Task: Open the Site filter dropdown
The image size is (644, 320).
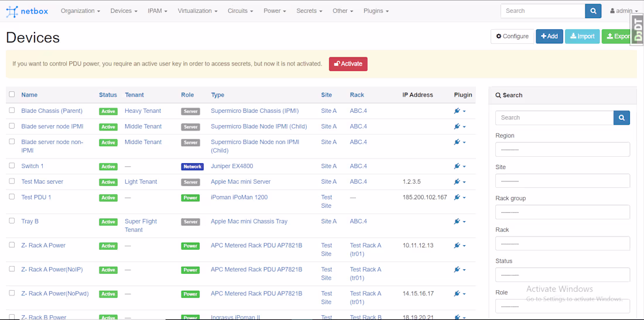Action: coord(562,181)
